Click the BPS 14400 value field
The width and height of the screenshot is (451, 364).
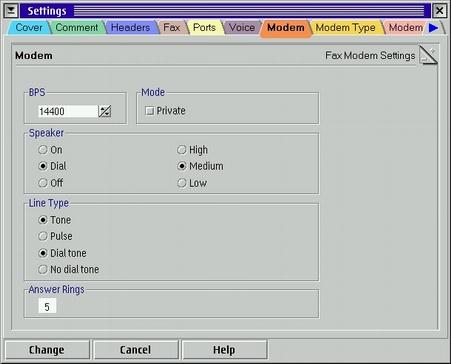68,111
